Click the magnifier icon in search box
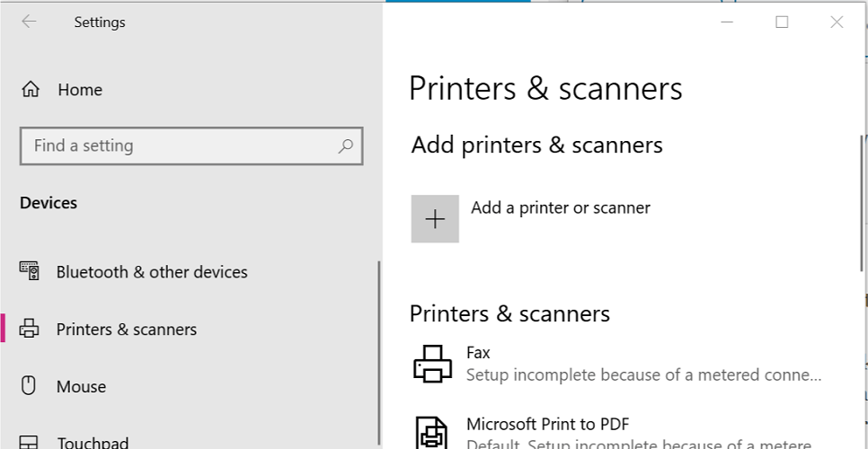The image size is (868, 449). [345, 146]
